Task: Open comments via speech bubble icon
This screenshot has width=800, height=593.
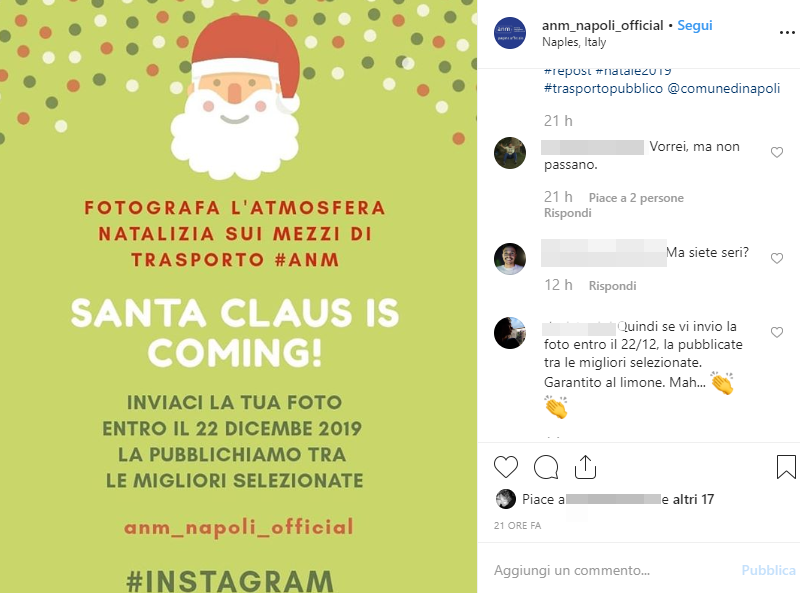Action: point(545,467)
